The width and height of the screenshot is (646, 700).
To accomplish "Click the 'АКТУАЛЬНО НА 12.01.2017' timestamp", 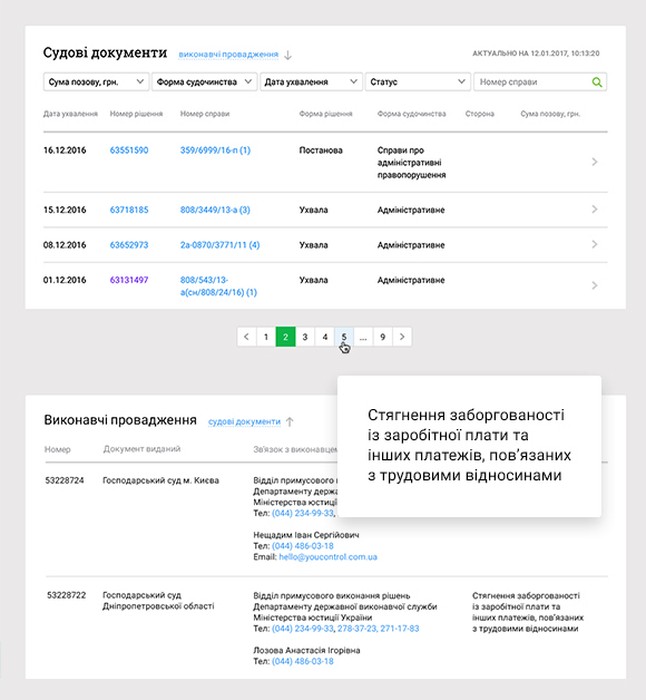I will tap(536, 54).
